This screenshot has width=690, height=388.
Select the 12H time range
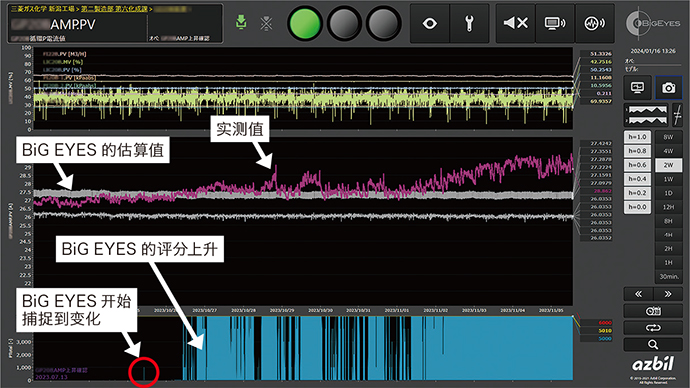668,207
